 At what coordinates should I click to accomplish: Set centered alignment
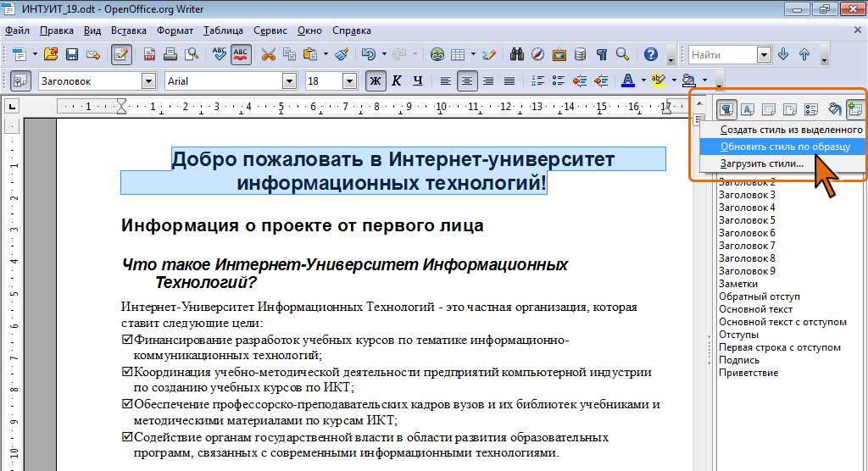coord(467,81)
